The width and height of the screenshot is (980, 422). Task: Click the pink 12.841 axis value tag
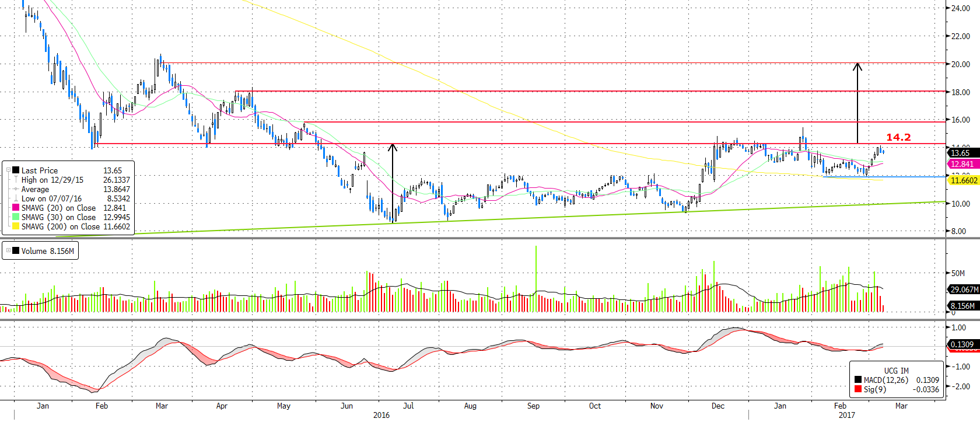963,164
